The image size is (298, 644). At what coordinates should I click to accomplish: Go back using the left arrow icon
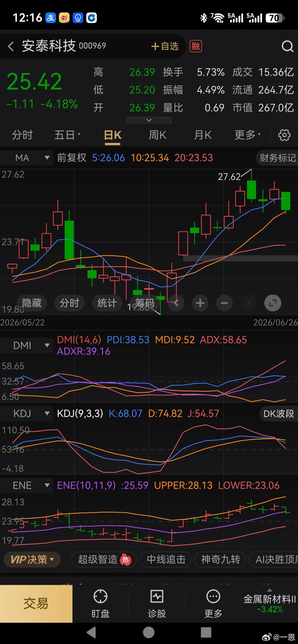(x=11, y=46)
